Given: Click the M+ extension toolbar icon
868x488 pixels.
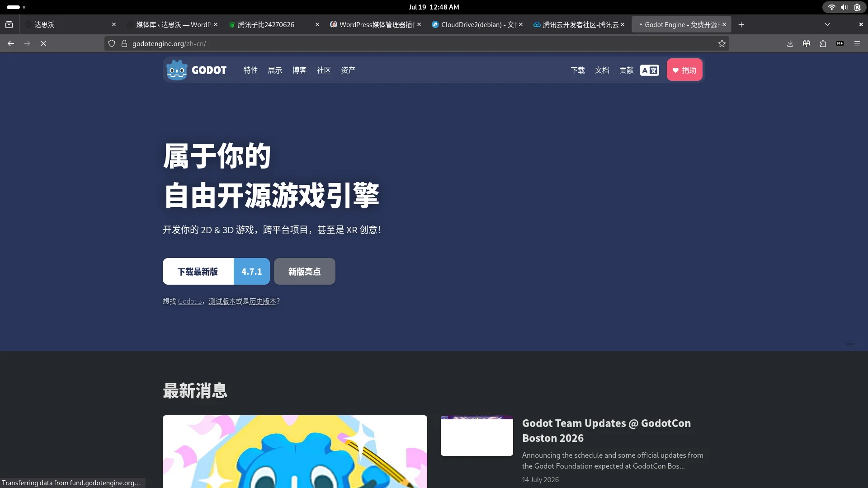Looking at the screenshot, I should (x=840, y=43).
